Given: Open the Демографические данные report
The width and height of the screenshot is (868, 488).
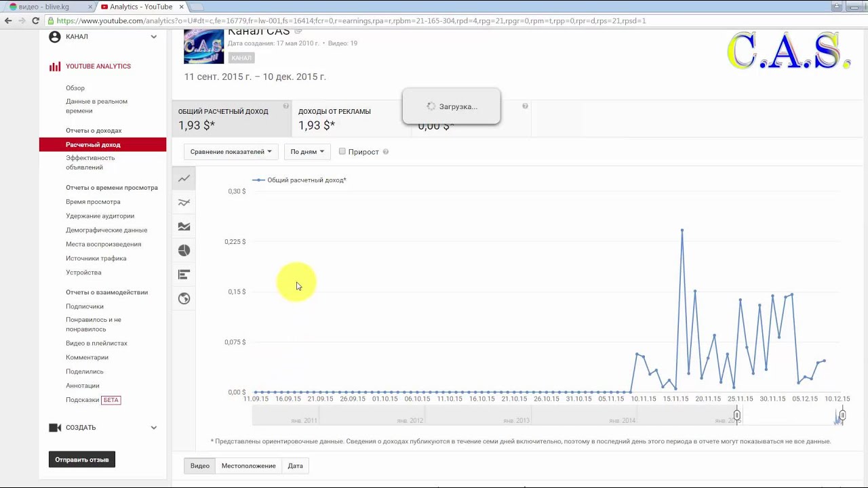Looking at the screenshot, I should pos(106,230).
